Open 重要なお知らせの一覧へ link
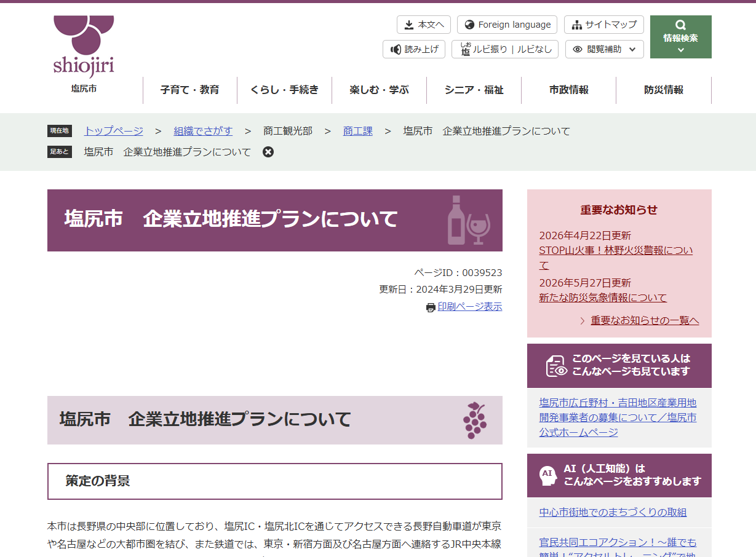The width and height of the screenshot is (756, 557). (645, 321)
